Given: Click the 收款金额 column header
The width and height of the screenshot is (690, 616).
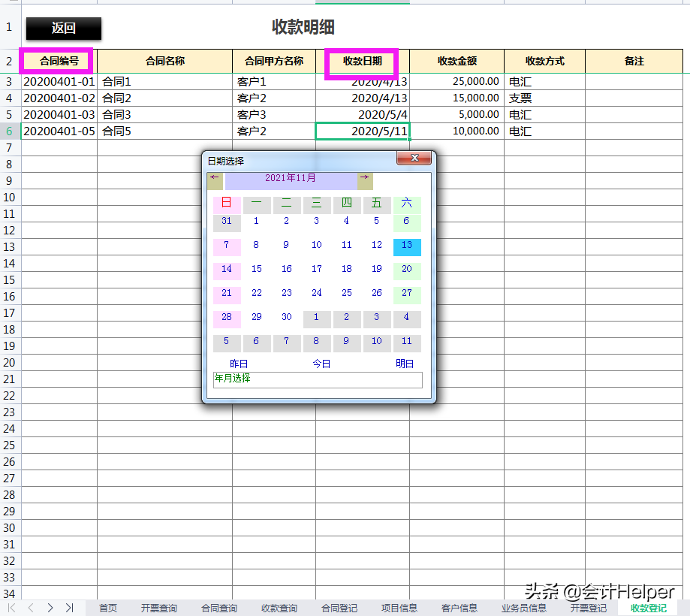Looking at the screenshot, I should [x=456, y=61].
